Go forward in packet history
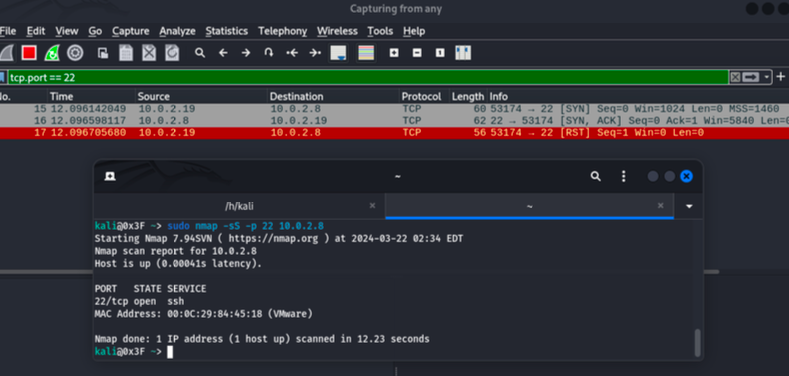Screen dimensions: 789x376 pyautogui.click(x=246, y=53)
